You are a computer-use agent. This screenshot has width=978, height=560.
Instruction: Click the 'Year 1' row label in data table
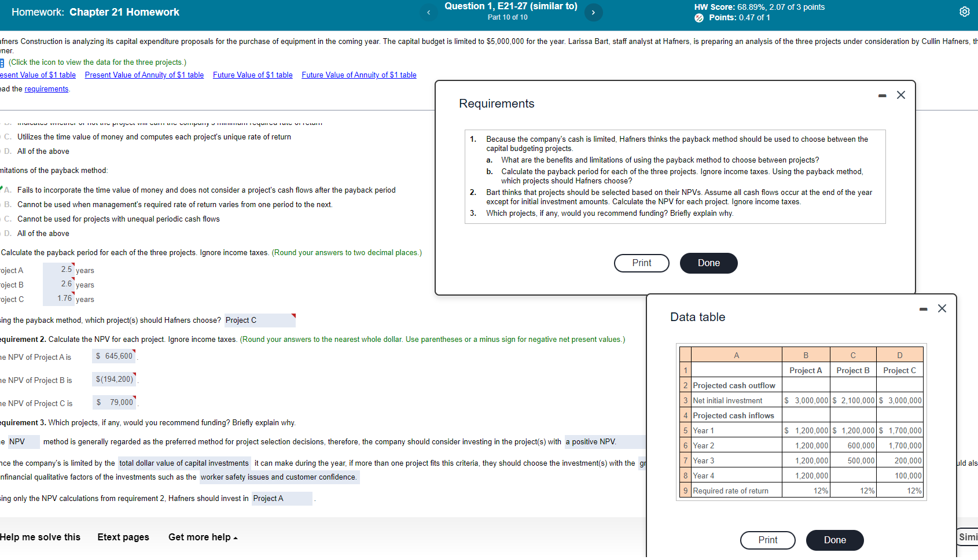(703, 431)
